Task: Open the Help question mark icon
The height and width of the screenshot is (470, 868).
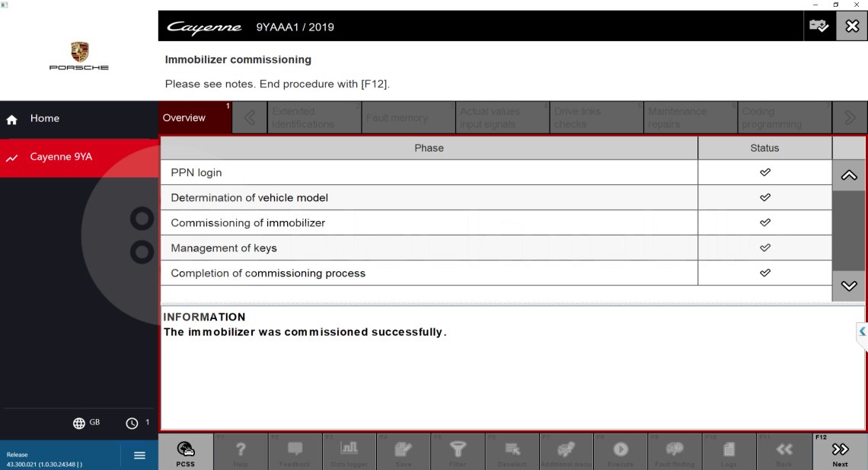Action: pyautogui.click(x=241, y=452)
